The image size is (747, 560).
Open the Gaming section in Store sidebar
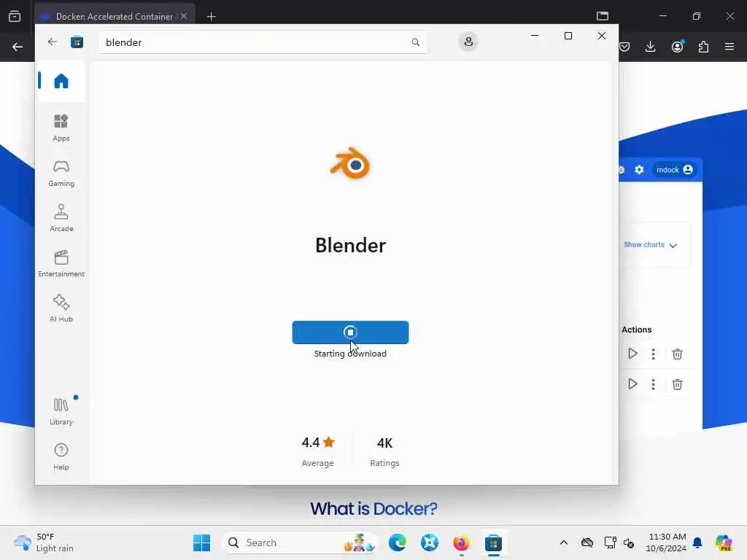pos(61,174)
